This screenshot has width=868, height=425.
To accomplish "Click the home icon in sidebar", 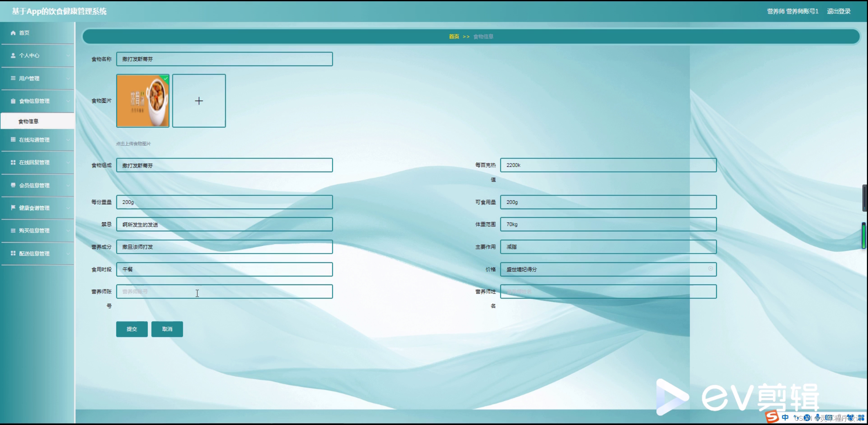I will click(13, 33).
